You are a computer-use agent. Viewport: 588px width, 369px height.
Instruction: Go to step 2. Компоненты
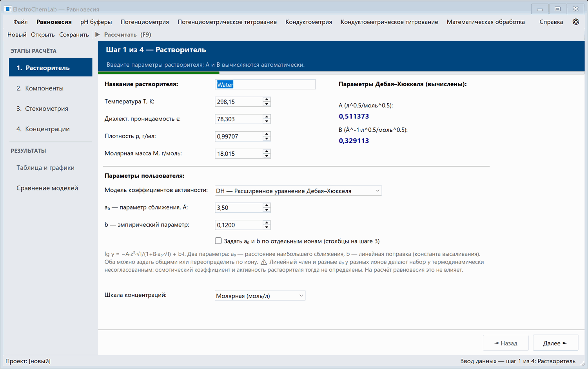51,88
